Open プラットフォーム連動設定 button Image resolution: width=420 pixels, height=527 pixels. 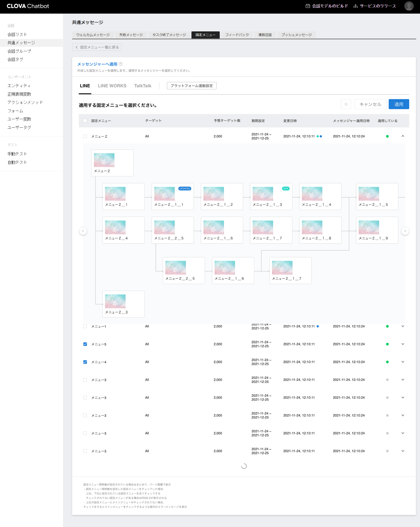point(192,86)
